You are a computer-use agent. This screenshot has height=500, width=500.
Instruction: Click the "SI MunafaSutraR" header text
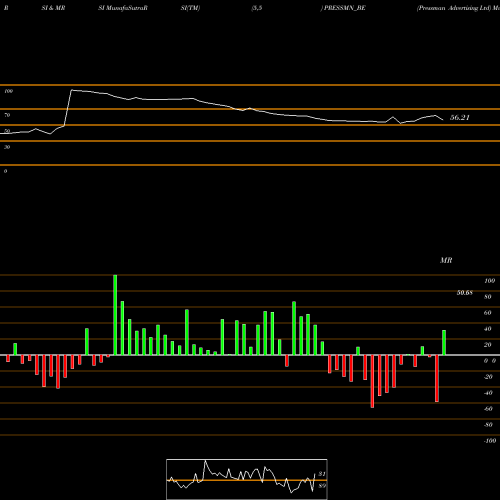122,8
